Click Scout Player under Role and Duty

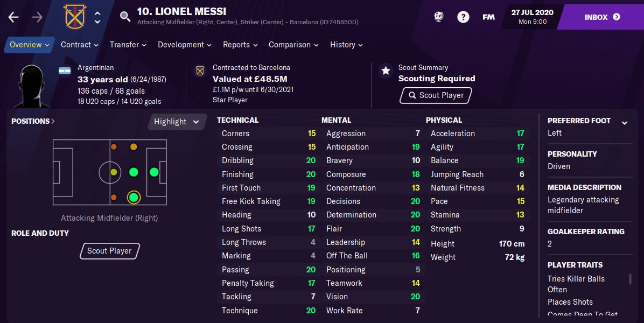coord(109,251)
